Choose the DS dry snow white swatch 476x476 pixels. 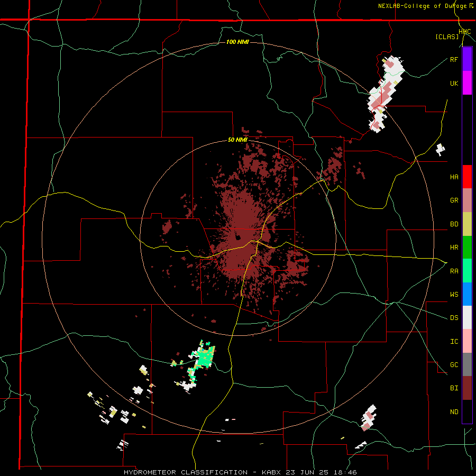[467, 317]
